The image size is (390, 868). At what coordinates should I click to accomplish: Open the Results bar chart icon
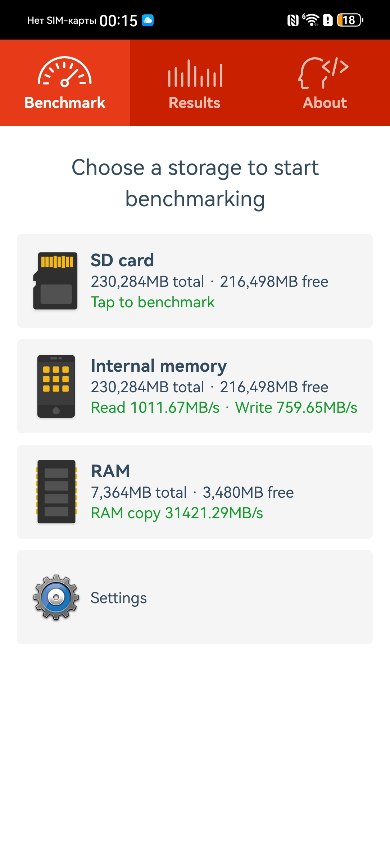(x=195, y=73)
